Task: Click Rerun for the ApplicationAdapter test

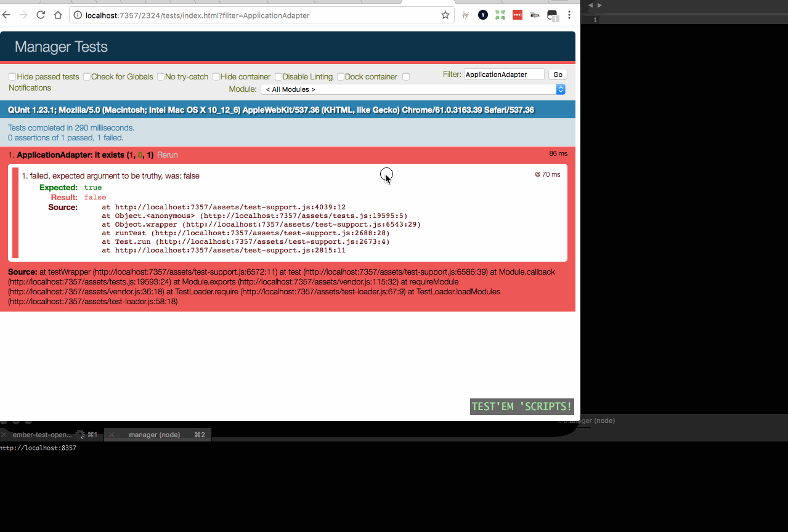Action: click(x=167, y=155)
